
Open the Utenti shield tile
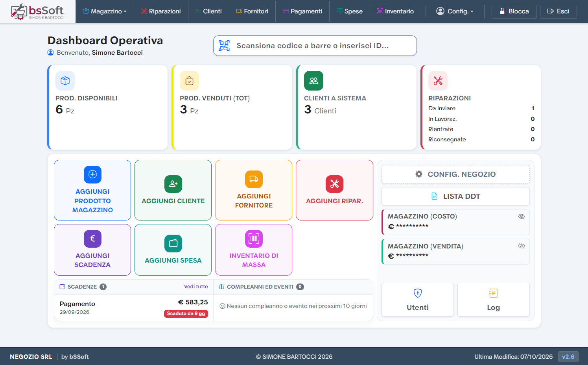[x=418, y=300]
